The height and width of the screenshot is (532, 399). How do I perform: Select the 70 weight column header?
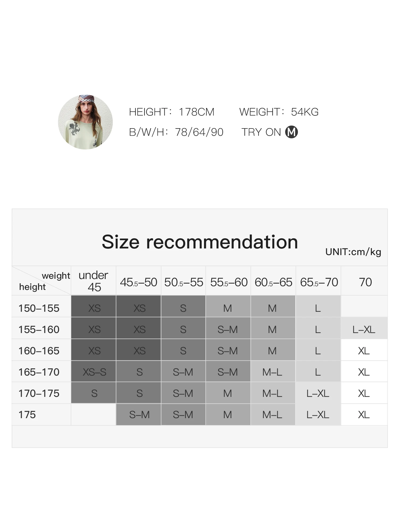365,282
